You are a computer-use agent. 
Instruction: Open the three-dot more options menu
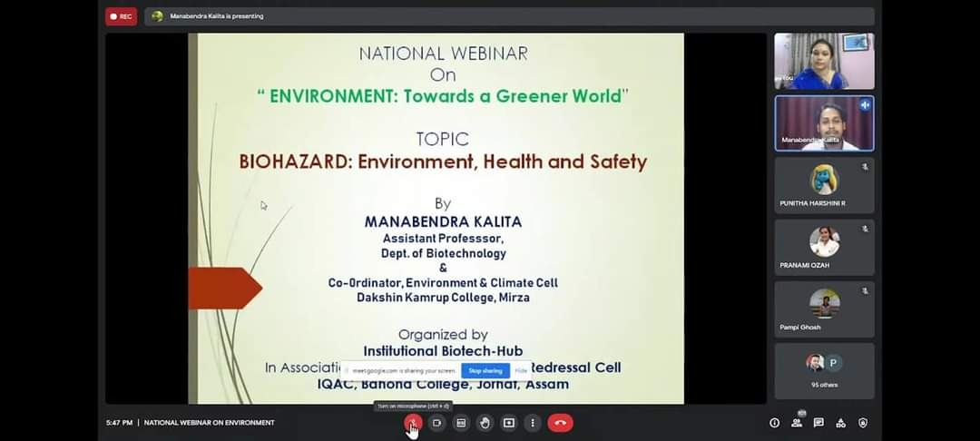(533, 423)
